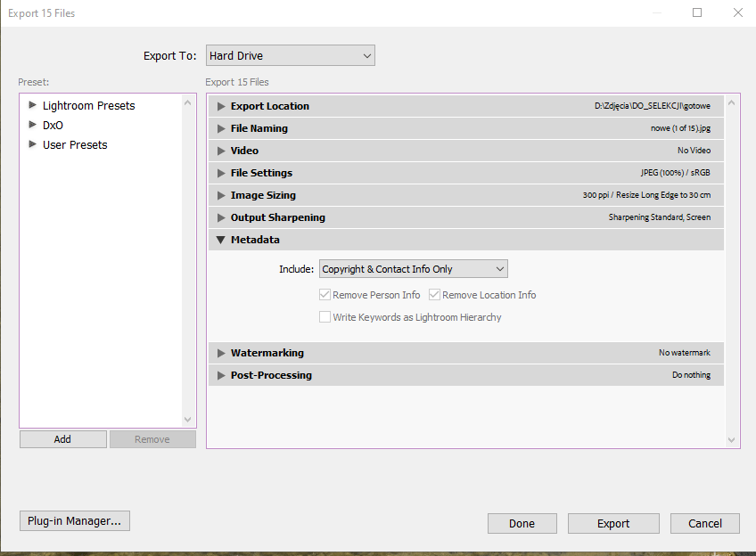
Task: Expand the User Presets folder
Action: pos(33,145)
